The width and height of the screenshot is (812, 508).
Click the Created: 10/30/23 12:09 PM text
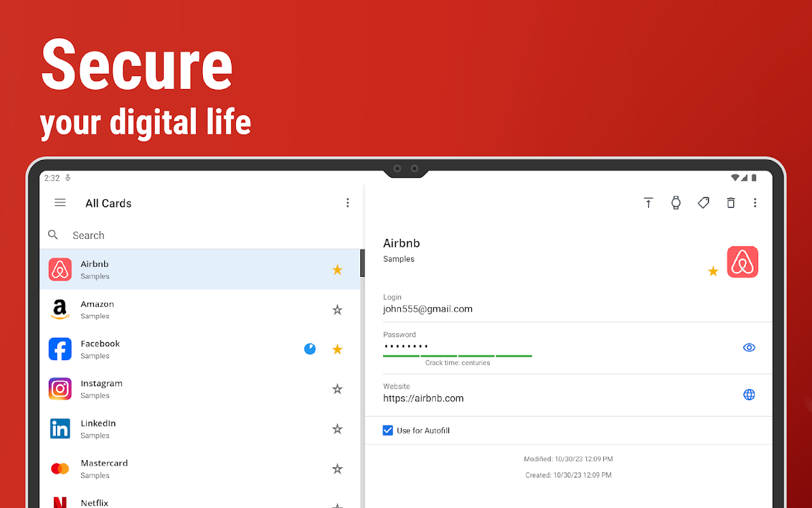(568, 475)
